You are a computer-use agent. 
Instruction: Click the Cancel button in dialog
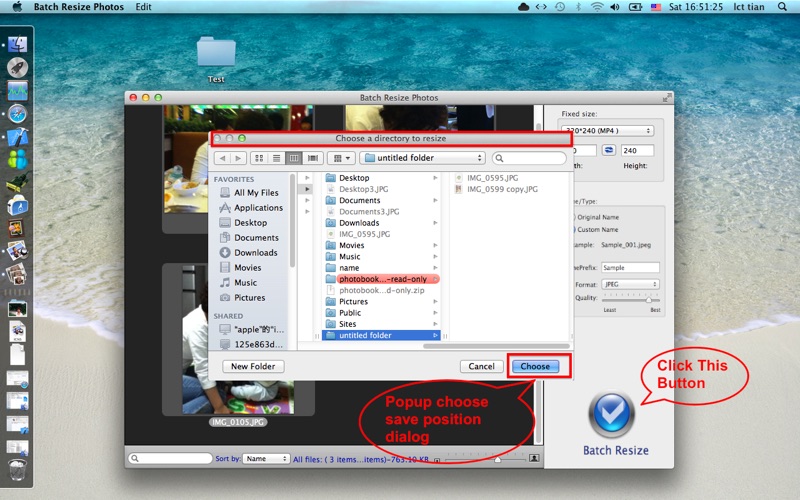coord(481,366)
